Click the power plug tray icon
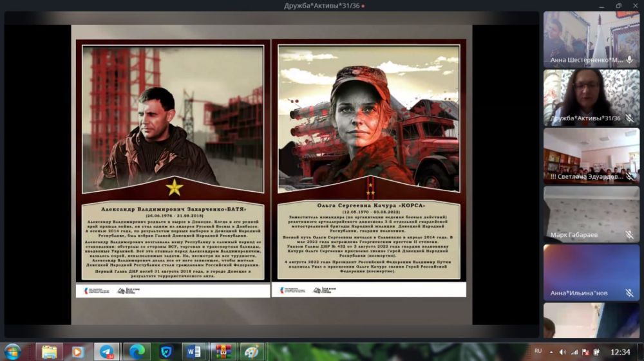 point(597,352)
